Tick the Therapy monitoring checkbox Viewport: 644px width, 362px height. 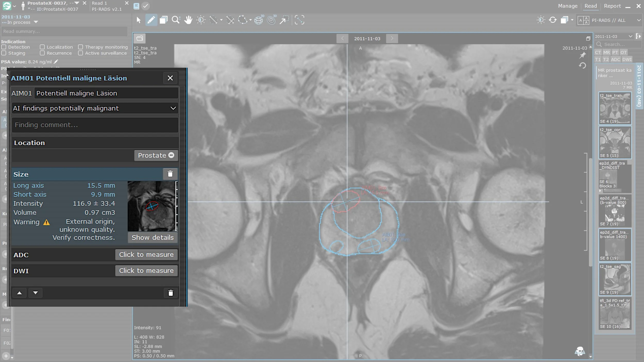[x=81, y=47]
